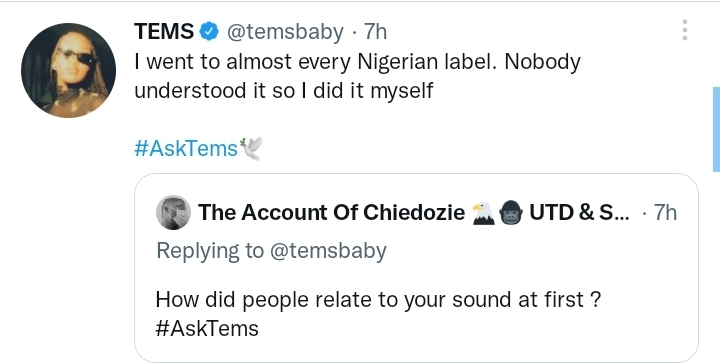The image size is (720, 364).
Task: Click the dove emoji after the hashtag
Action: 251,148
